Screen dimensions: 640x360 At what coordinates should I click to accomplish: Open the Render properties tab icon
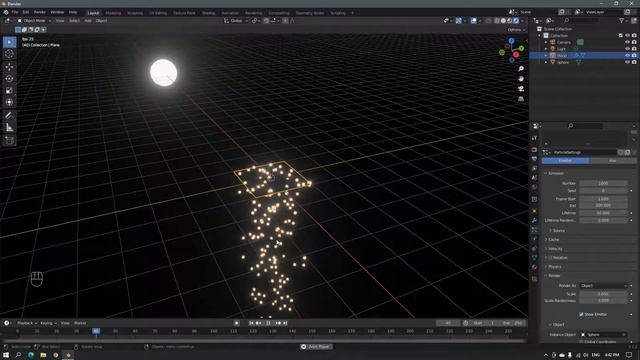(534, 150)
